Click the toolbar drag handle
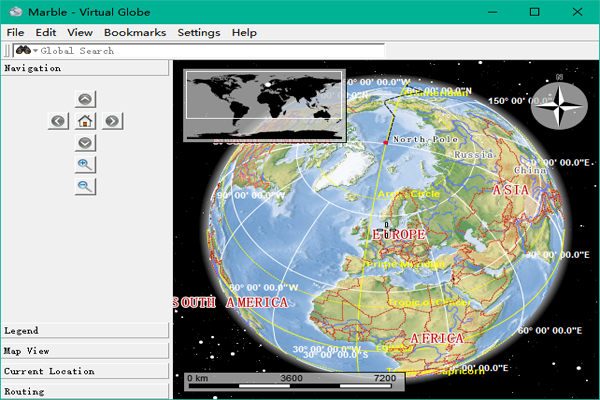This screenshot has width=600, height=400. click(x=7, y=51)
